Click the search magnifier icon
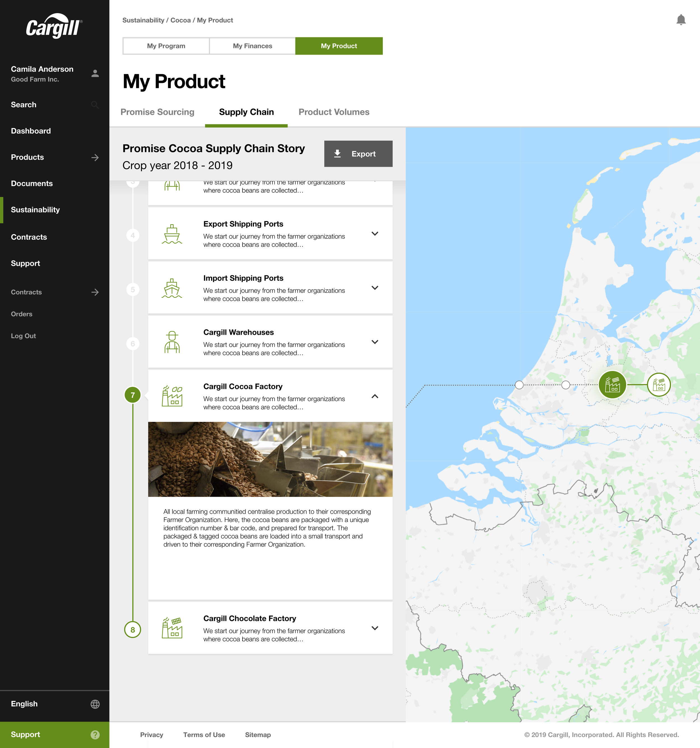Screen dimensions: 700x748 click(95, 104)
